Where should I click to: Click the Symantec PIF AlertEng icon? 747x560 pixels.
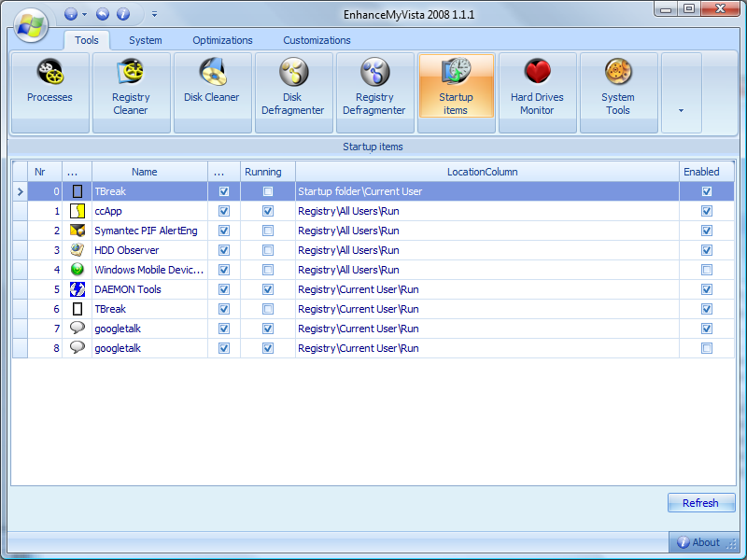click(78, 231)
